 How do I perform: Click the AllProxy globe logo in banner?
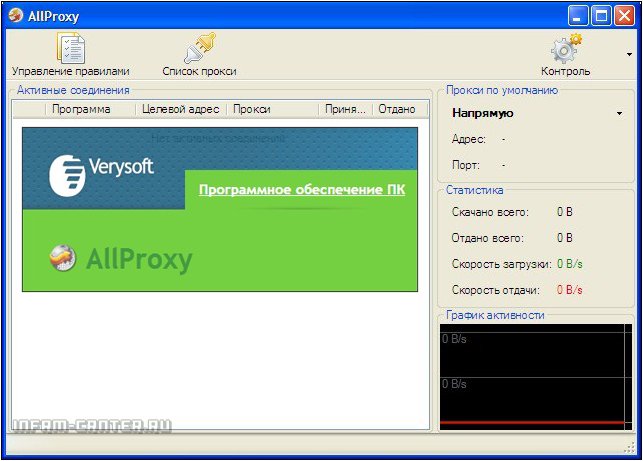[63, 258]
